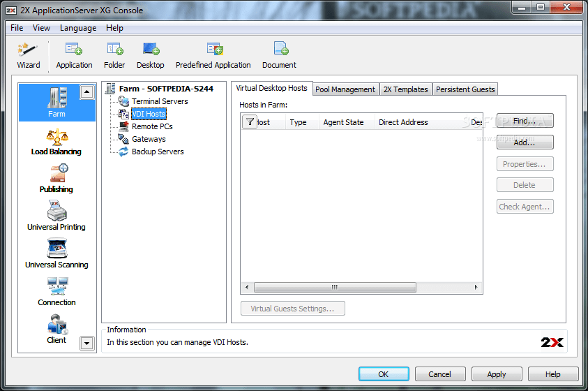Select Remote PCs tree item

152,126
